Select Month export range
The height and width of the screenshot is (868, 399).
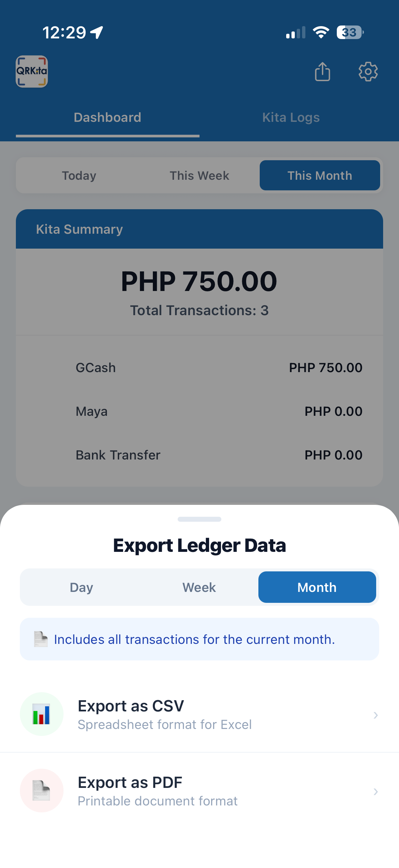coord(317,587)
